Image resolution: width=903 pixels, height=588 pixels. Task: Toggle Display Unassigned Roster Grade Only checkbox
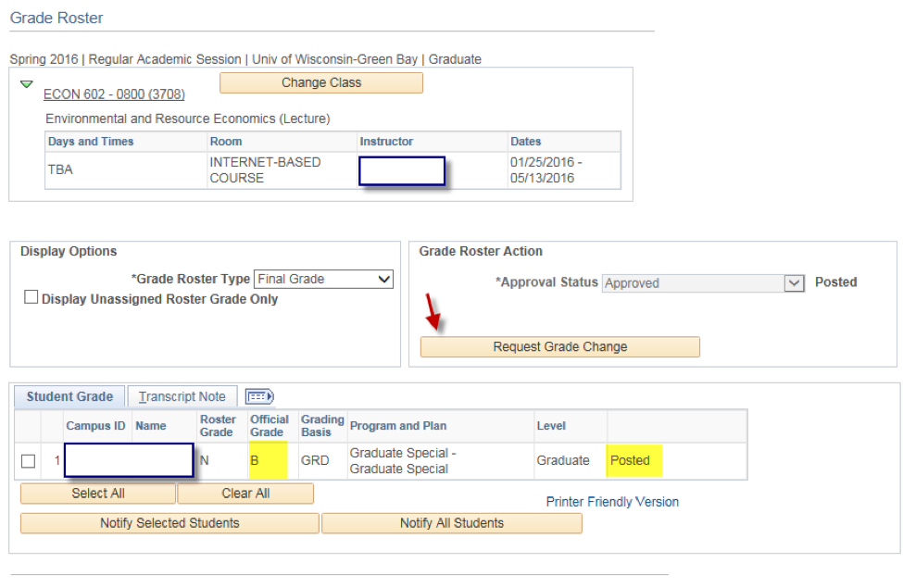31,297
